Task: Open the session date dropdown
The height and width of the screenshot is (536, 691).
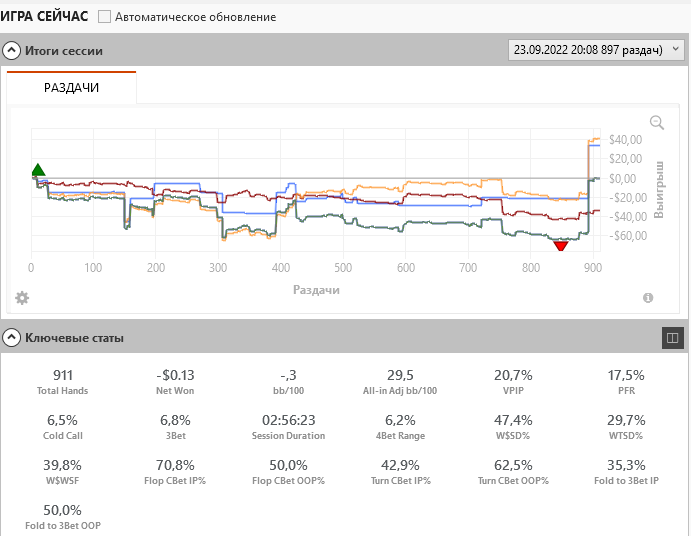Action: (x=596, y=49)
